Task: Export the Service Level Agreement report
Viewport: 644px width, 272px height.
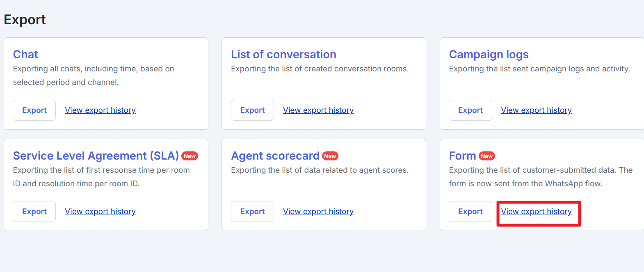Action: point(34,211)
